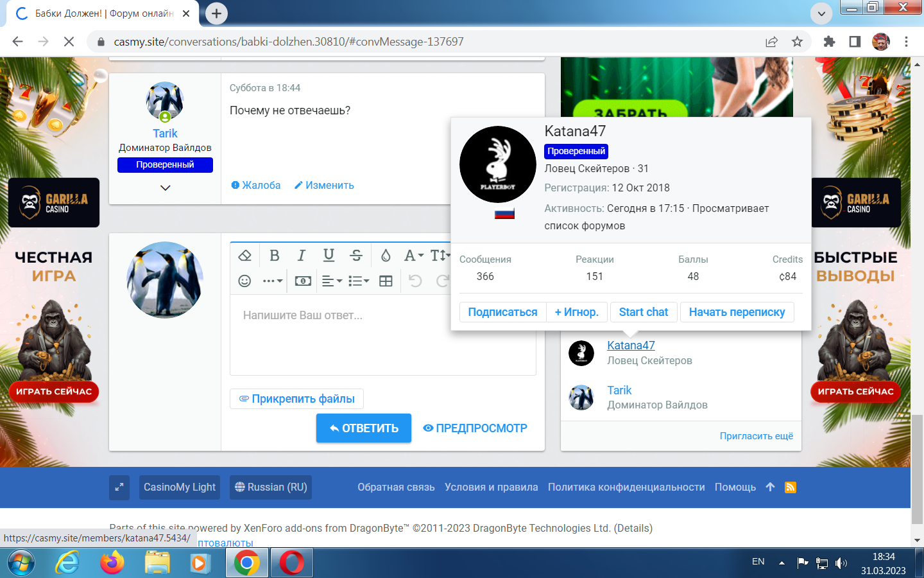This screenshot has height=578, width=924.
Task: Open the text color droplet picker
Action: pos(386,256)
